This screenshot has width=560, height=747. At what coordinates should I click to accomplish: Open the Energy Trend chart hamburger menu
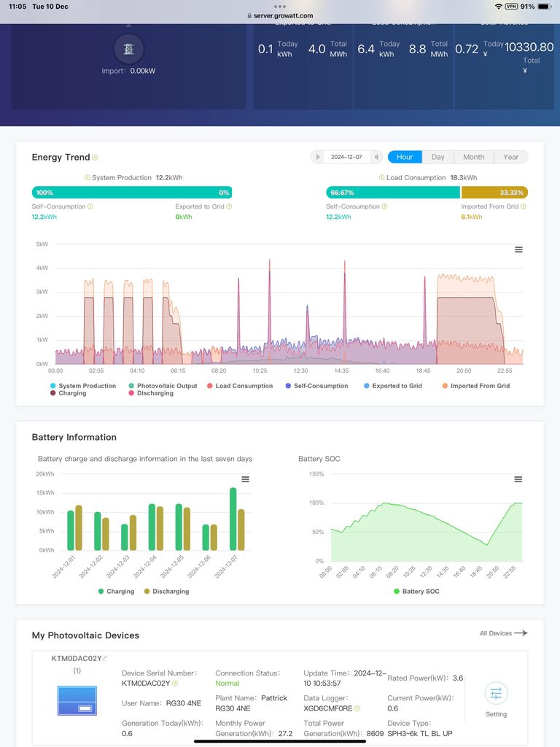(518, 249)
